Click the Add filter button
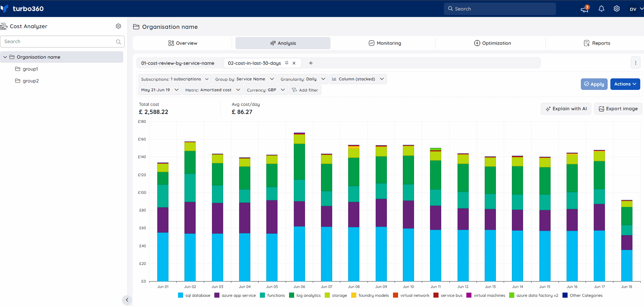 [x=305, y=90]
